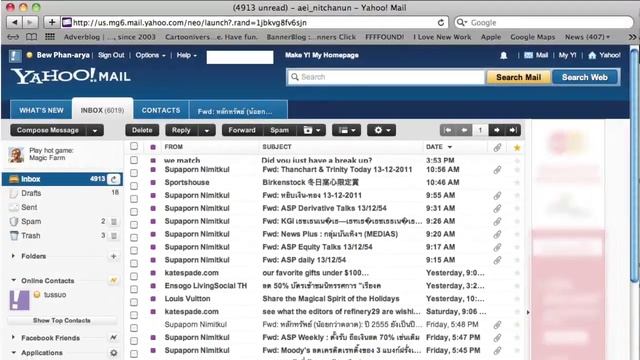Image resolution: width=640 pixels, height=360 pixels.
Task: Reload page with the address bar refresh icon
Action: (441, 22)
